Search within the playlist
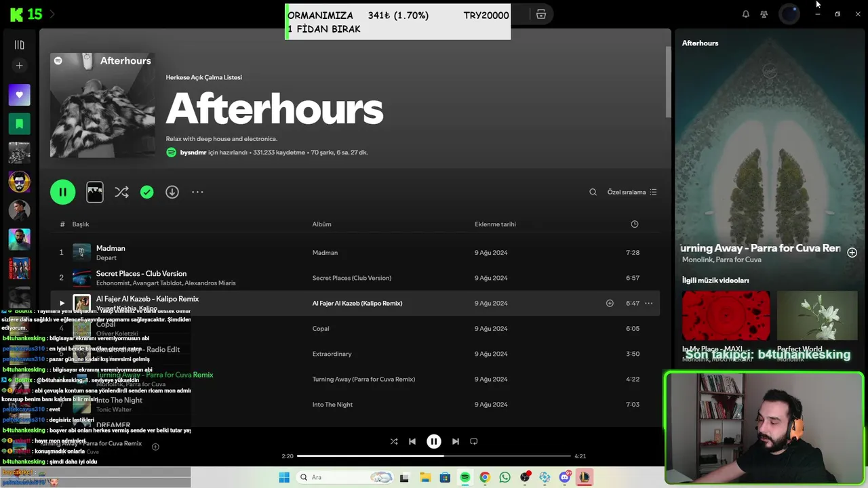 click(x=593, y=192)
